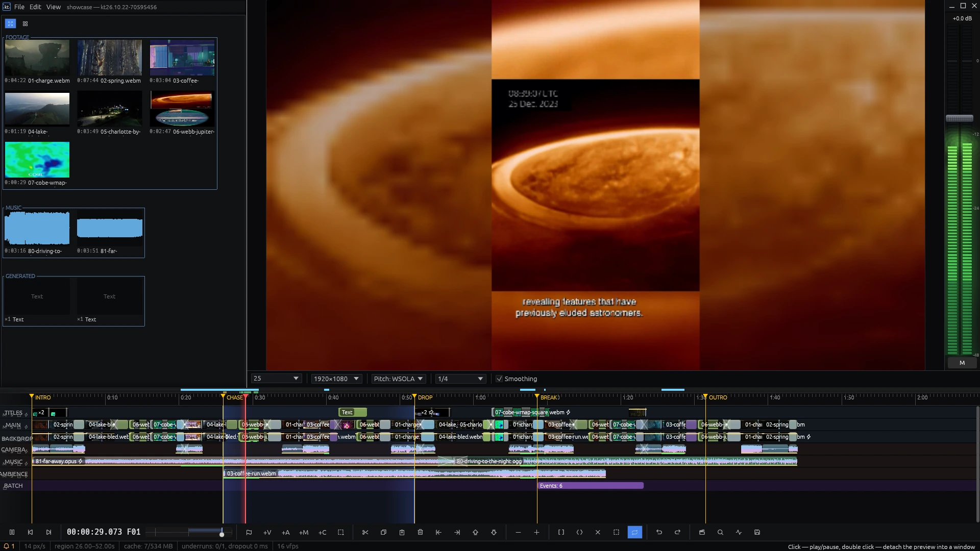980x551 pixels.
Task: Add a track with the +M button
Action: (x=304, y=532)
